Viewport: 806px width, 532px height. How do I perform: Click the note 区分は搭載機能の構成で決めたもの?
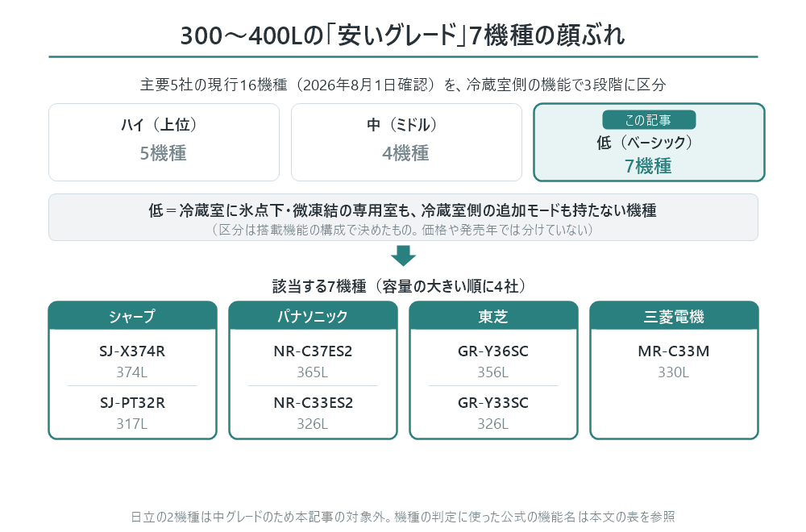point(402,230)
